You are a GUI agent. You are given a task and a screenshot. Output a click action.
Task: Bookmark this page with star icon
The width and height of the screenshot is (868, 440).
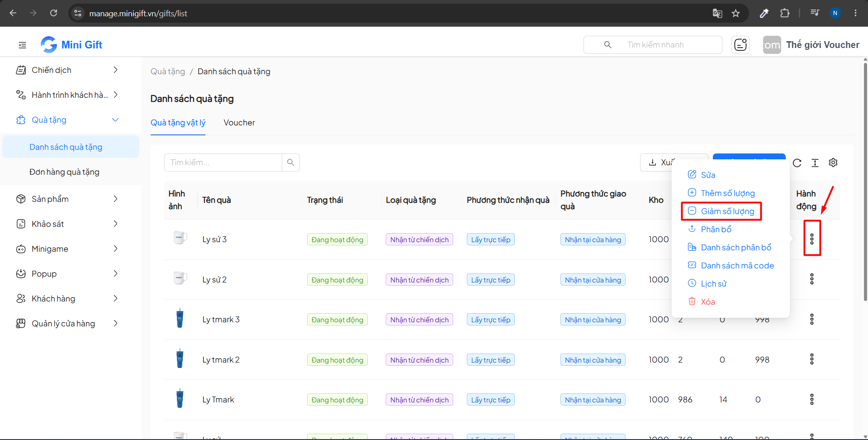pos(736,13)
